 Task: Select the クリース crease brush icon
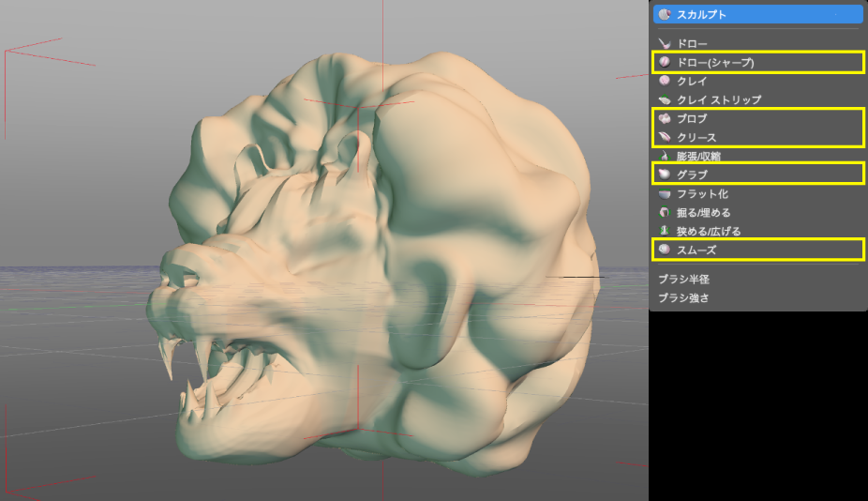point(665,137)
